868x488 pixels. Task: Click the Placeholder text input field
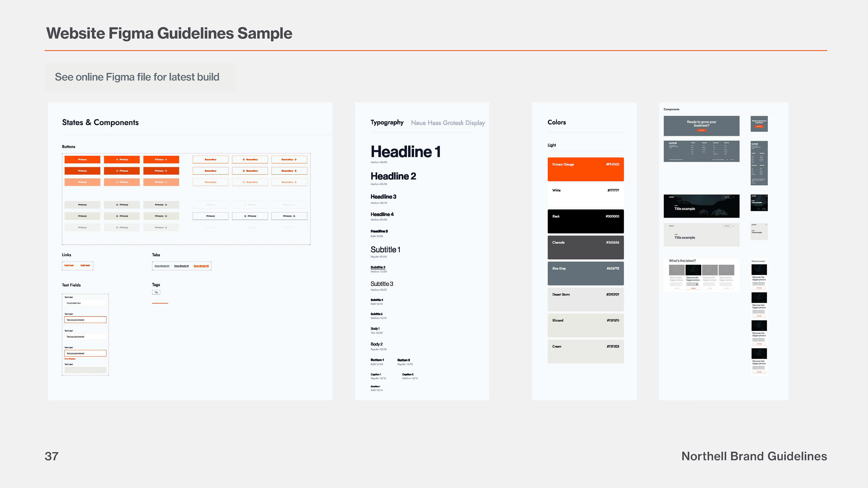(x=85, y=303)
